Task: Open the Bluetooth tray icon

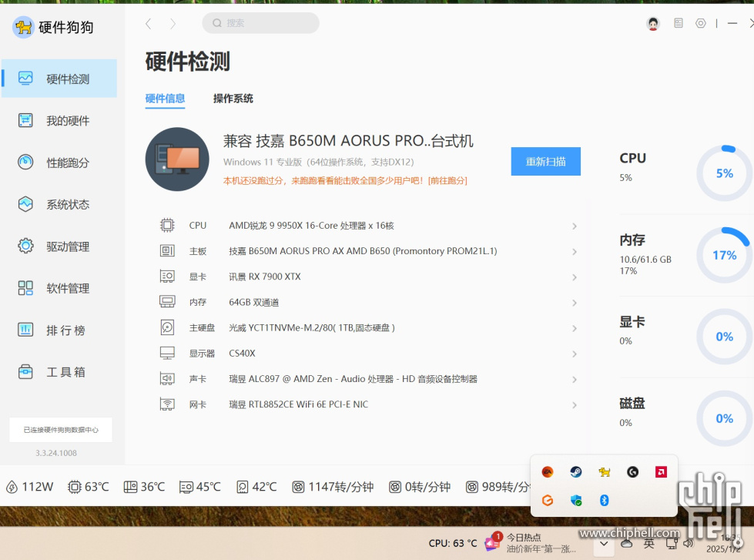Action: pyautogui.click(x=604, y=501)
